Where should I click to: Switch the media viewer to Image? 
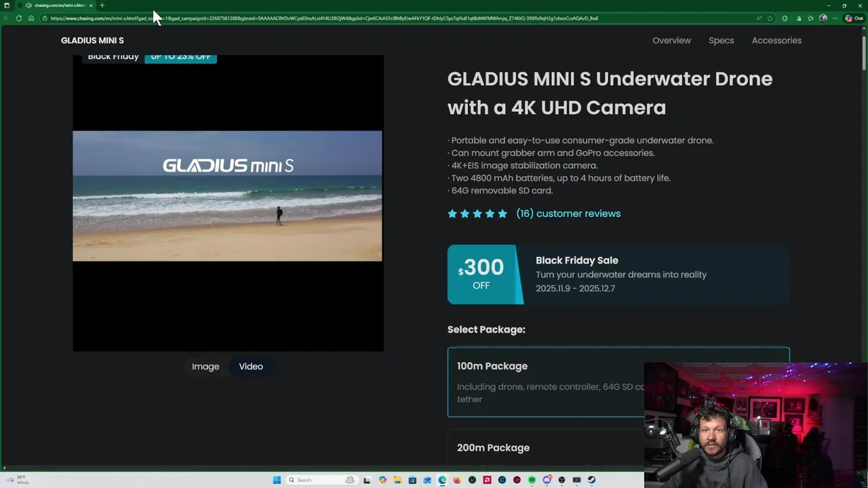click(x=205, y=366)
